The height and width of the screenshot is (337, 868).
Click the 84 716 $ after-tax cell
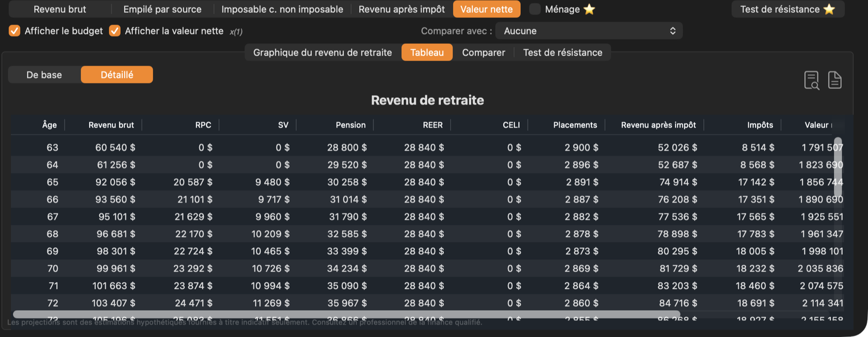click(x=678, y=303)
